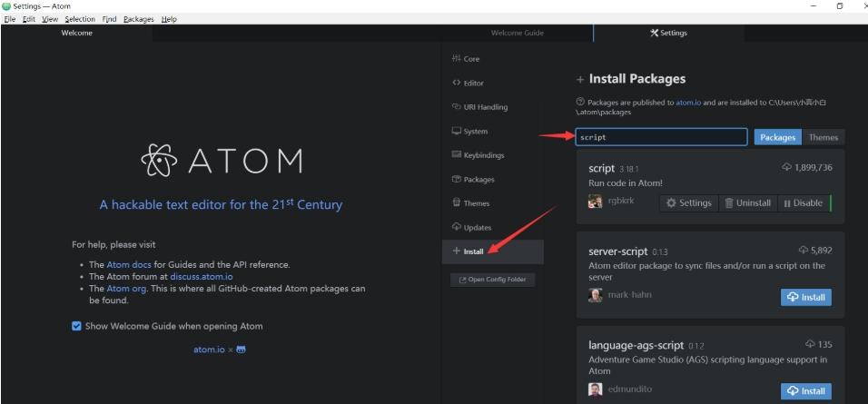Viewport: 868px width, 404px height.
Task: Open edmundito author name link
Action: (x=630, y=389)
